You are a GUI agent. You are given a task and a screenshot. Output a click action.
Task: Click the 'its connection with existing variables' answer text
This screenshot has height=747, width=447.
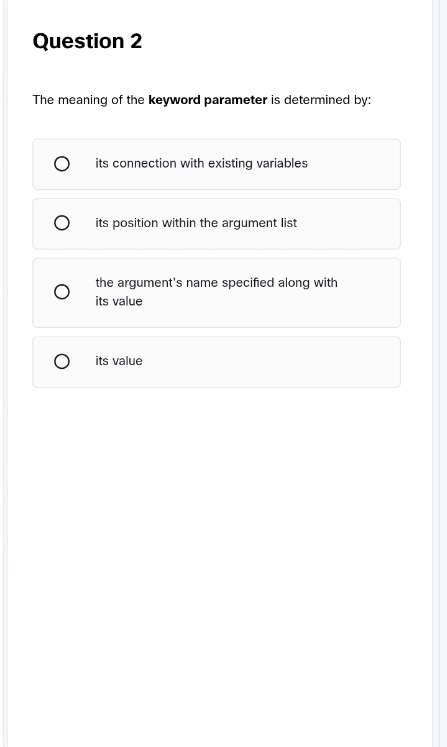[201, 163]
